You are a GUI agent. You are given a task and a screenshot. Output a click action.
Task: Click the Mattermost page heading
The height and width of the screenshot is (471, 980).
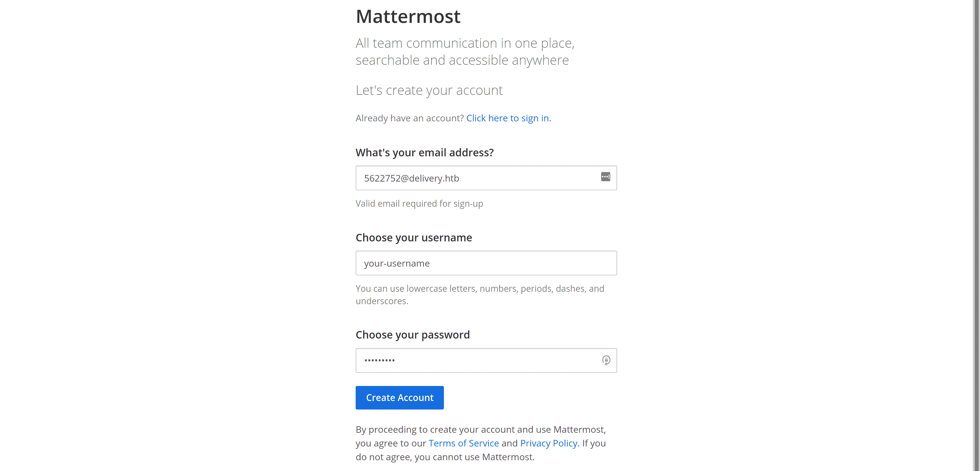tap(408, 16)
